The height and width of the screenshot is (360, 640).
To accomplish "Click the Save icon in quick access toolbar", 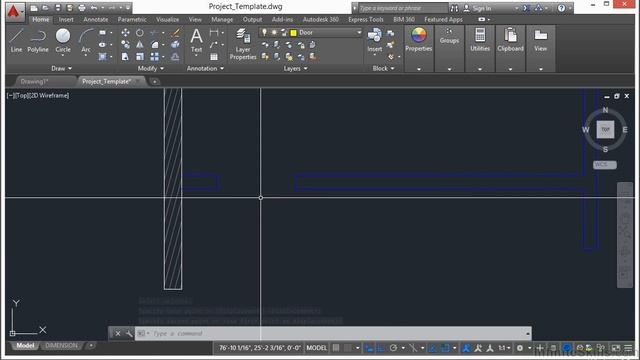I will pos(58,8).
